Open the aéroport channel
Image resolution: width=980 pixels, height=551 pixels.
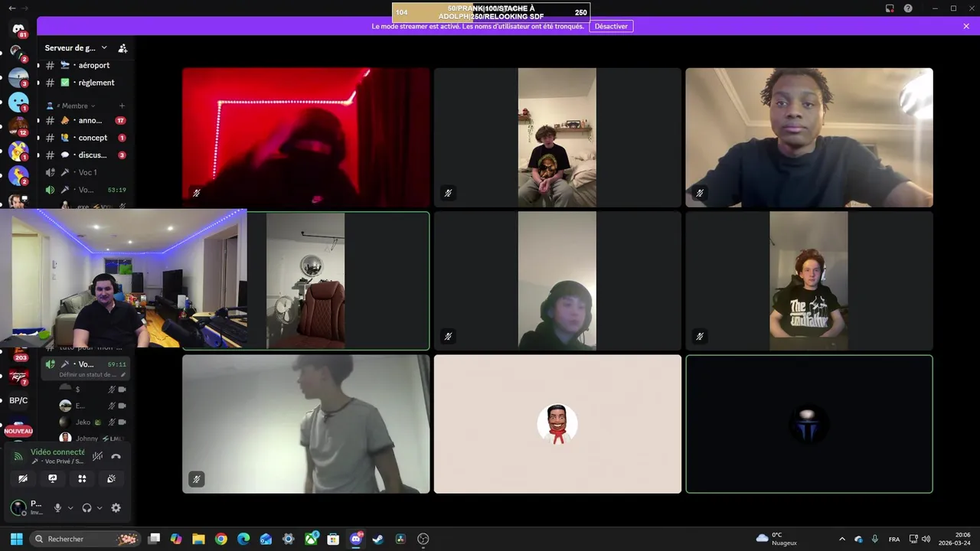click(87, 65)
